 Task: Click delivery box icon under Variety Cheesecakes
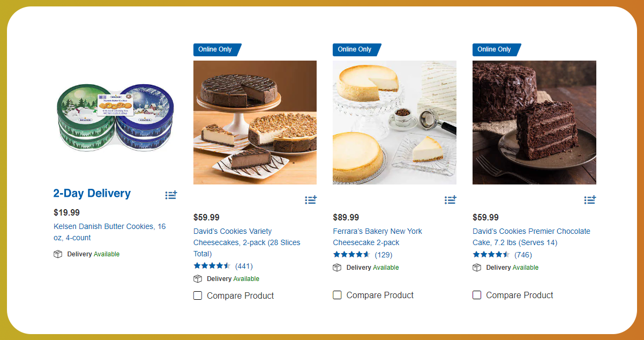(198, 279)
